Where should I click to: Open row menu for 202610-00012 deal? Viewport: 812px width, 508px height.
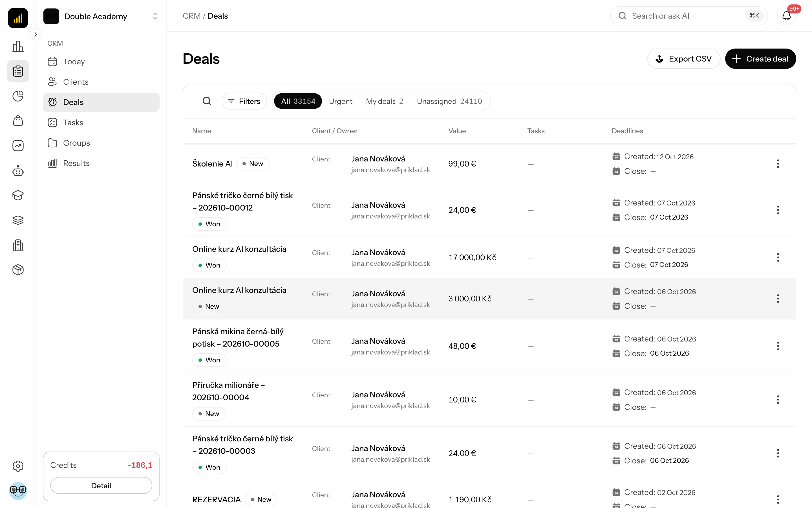pyautogui.click(x=778, y=210)
